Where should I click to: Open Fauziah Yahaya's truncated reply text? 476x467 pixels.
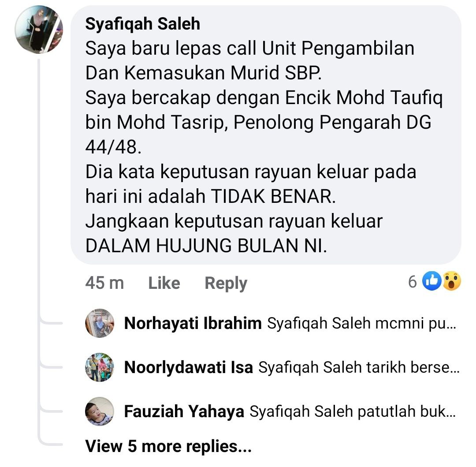(x=353, y=412)
